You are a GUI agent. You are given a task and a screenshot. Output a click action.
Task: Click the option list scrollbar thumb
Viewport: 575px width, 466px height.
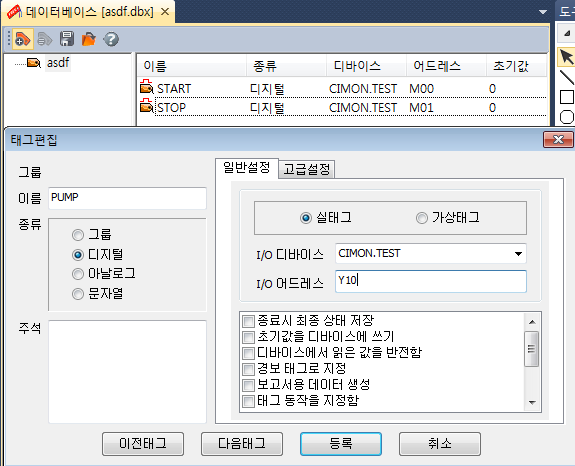click(x=531, y=349)
